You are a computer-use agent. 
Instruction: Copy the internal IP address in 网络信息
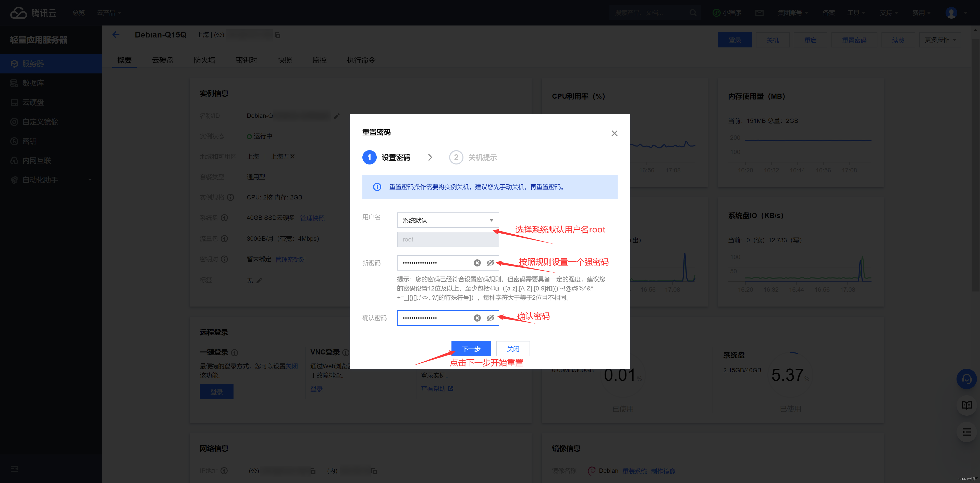(x=374, y=471)
